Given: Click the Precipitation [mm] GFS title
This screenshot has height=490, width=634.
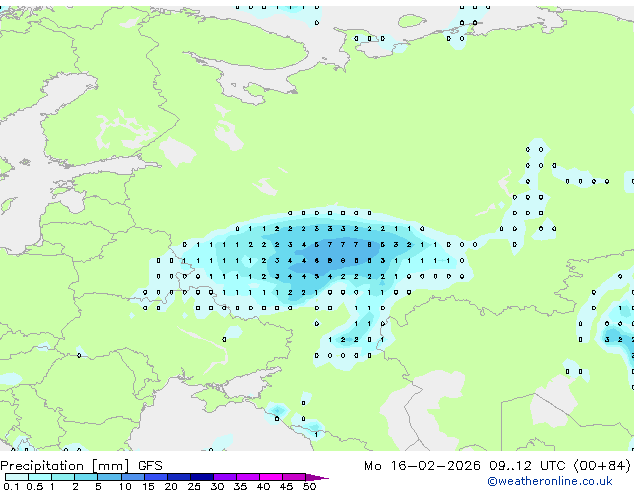Looking at the screenshot, I should point(81,466).
